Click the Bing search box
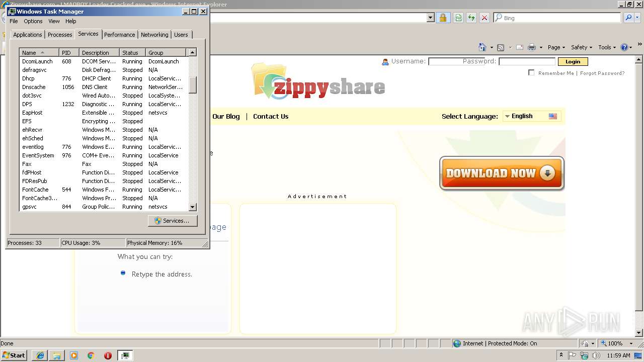Viewport: 644px width, 362px height. tap(557, 18)
